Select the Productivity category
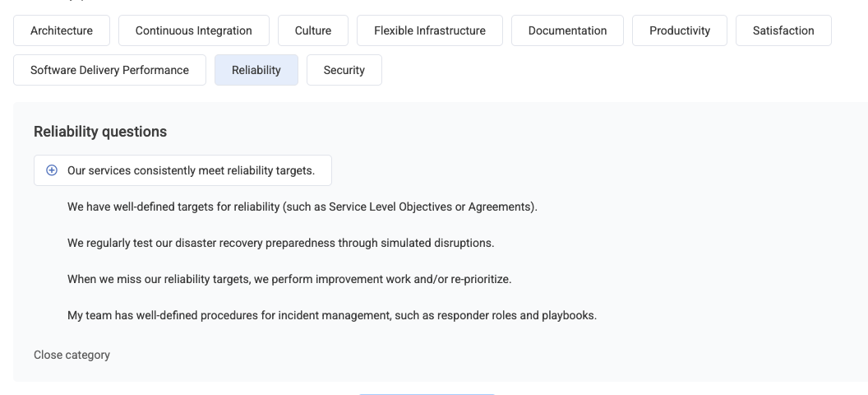 coord(680,30)
